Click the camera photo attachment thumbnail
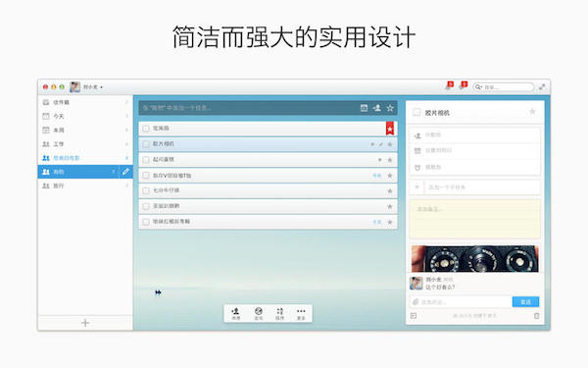Screen dimensions: 588x368 474,259
